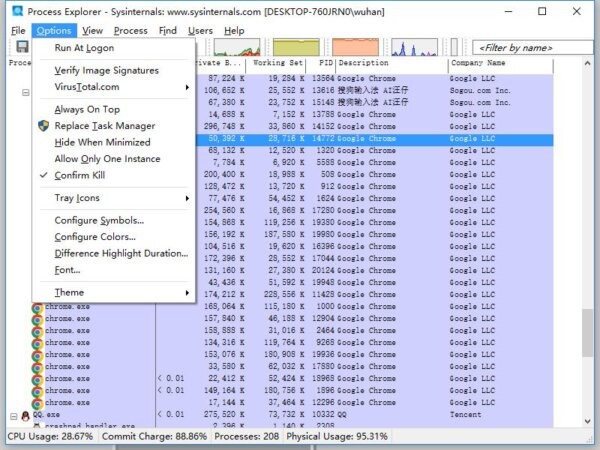Image resolution: width=600 pixels, height=450 pixels.
Task: Toggle Always On Top option
Action: [x=114, y=109]
